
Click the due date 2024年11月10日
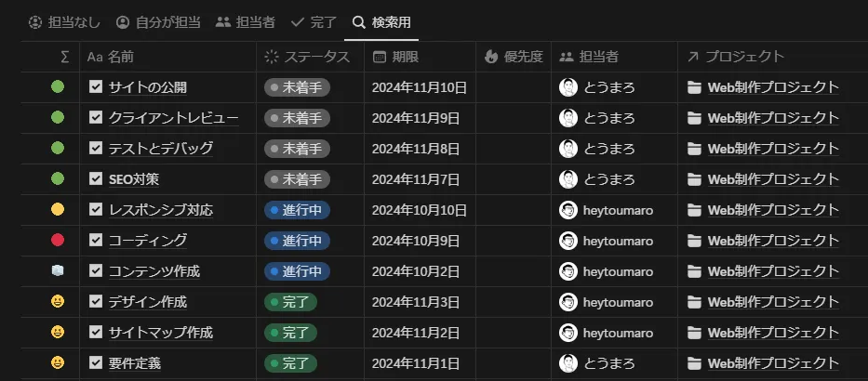[419, 87]
